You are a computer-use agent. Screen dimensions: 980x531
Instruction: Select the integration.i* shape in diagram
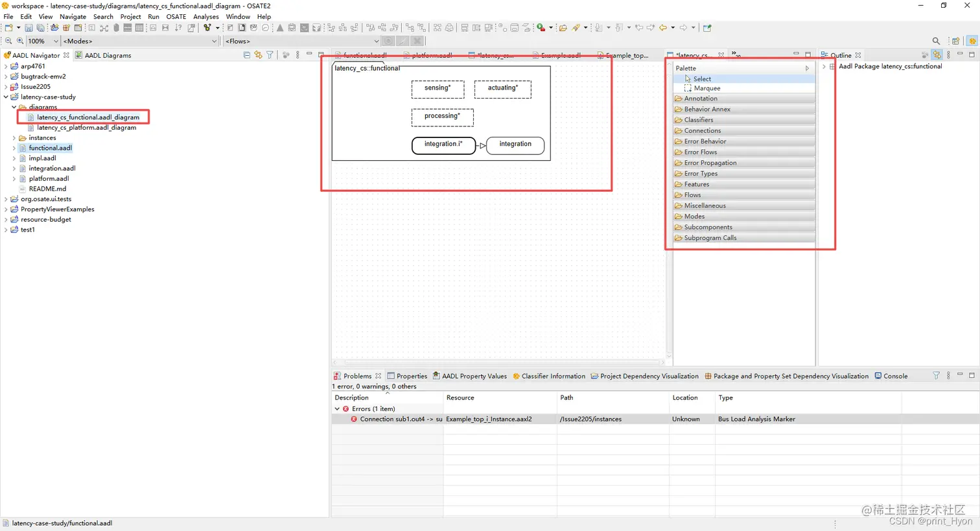pyautogui.click(x=443, y=145)
